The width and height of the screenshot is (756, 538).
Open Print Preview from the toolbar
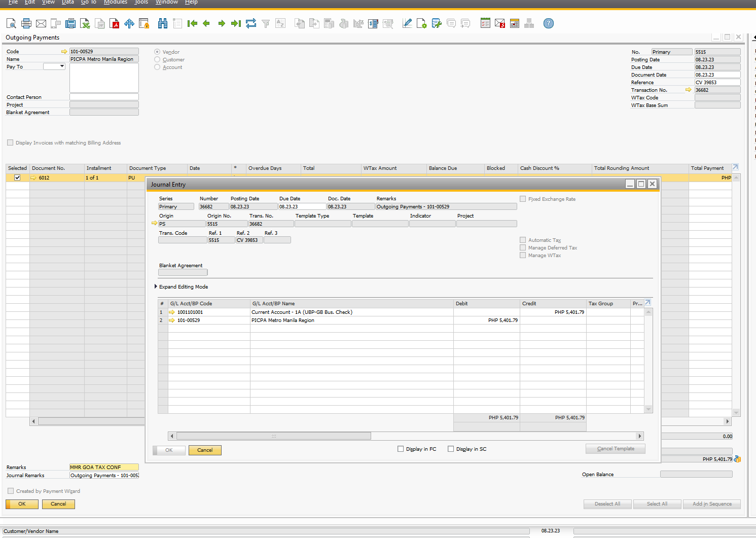[x=11, y=23]
